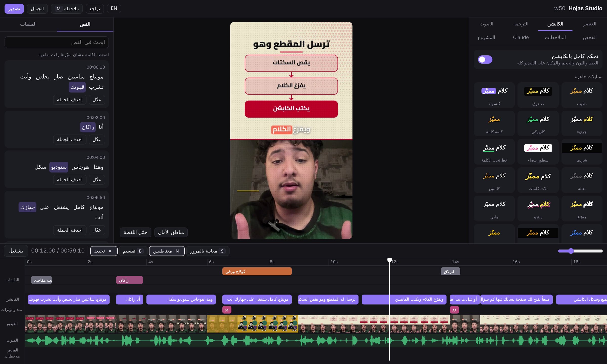The image size is (607, 364).
Task: Add a note with ملاحظة M button
Action: pos(67,9)
